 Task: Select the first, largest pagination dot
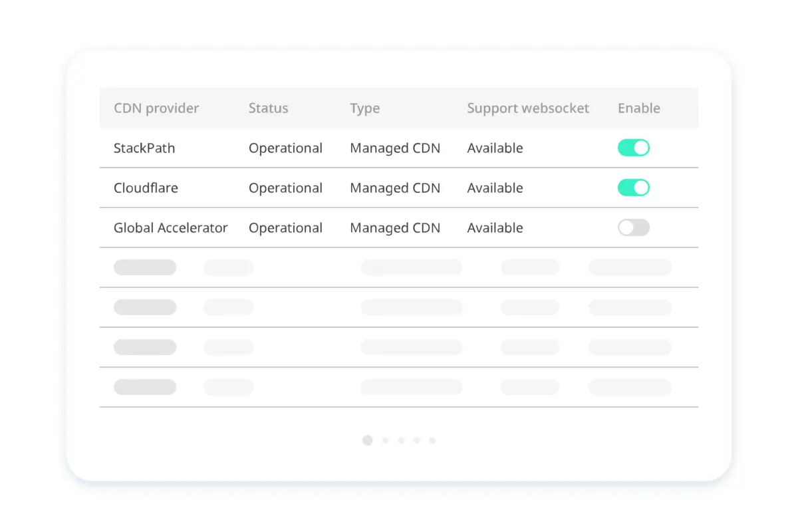tap(367, 440)
